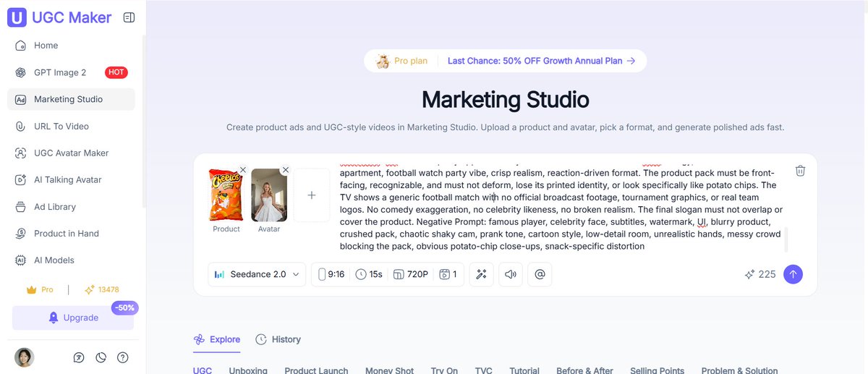
Task: Select the Unboxing category tab
Action: 248,370
